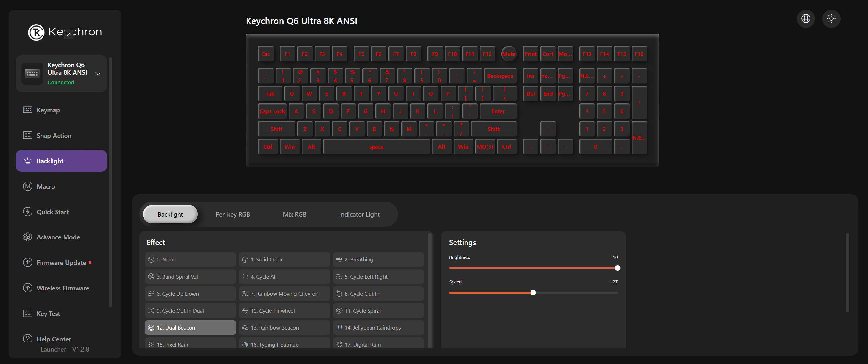Switch to the Per-key RGB tab
868x364 pixels.
(x=232, y=214)
